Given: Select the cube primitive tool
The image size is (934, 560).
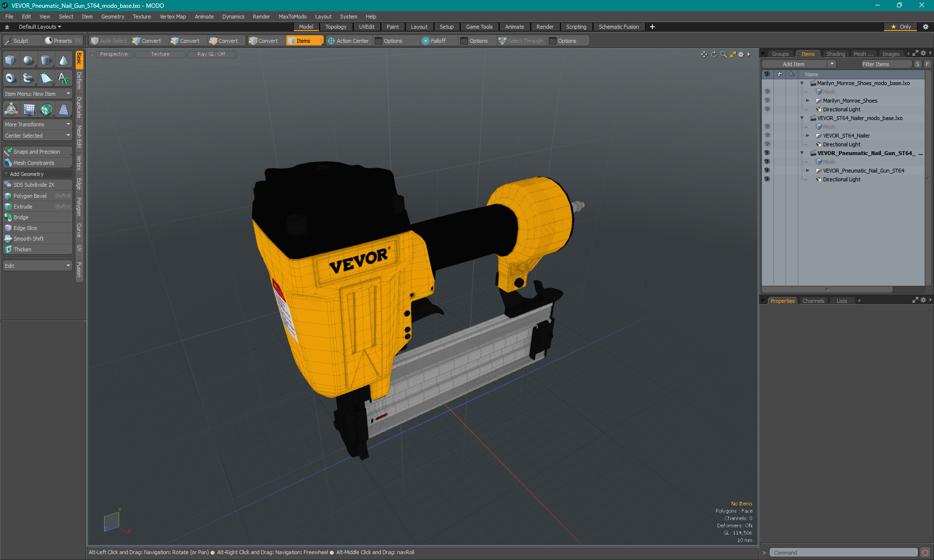Looking at the screenshot, I should coord(10,60).
